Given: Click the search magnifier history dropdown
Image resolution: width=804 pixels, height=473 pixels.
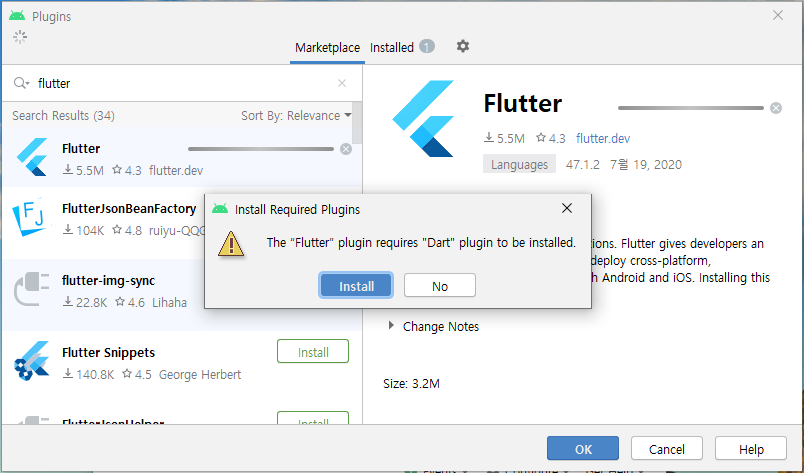Looking at the screenshot, I should [x=22, y=83].
